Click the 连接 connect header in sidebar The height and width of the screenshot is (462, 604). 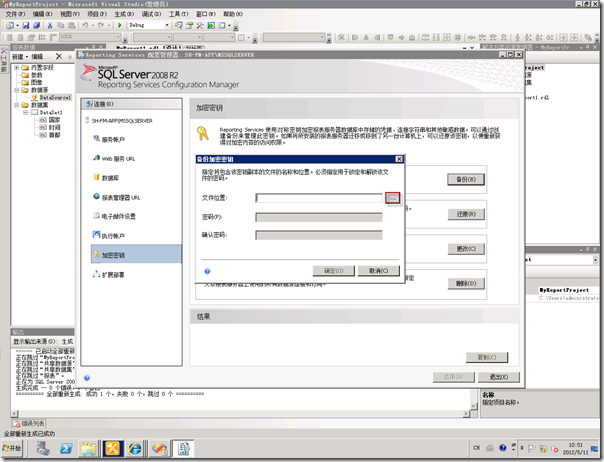pos(131,104)
